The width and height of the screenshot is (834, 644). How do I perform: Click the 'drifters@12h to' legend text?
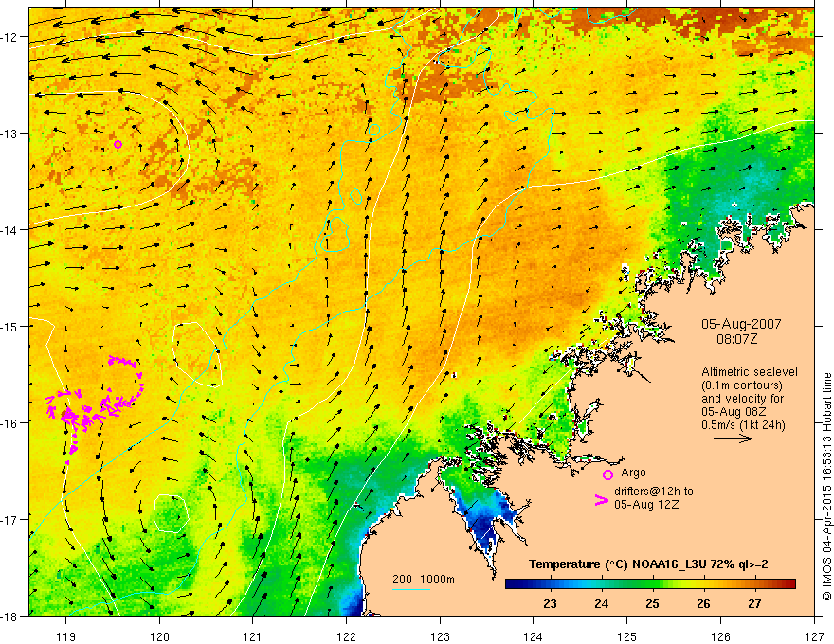coord(654,492)
